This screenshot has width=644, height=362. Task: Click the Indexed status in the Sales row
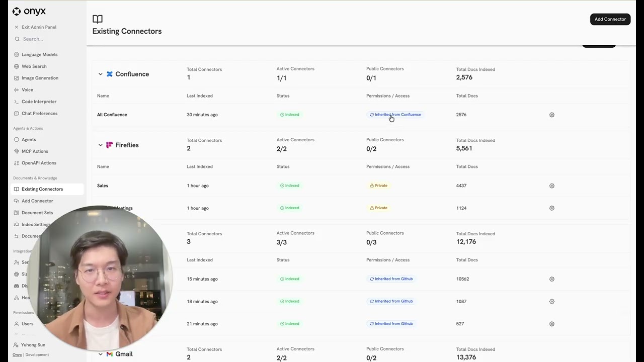coord(290,186)
